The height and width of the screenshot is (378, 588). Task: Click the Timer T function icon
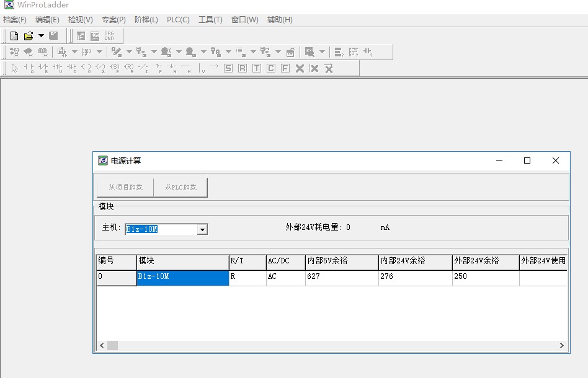pyautogui.click(x=257, y=68)
